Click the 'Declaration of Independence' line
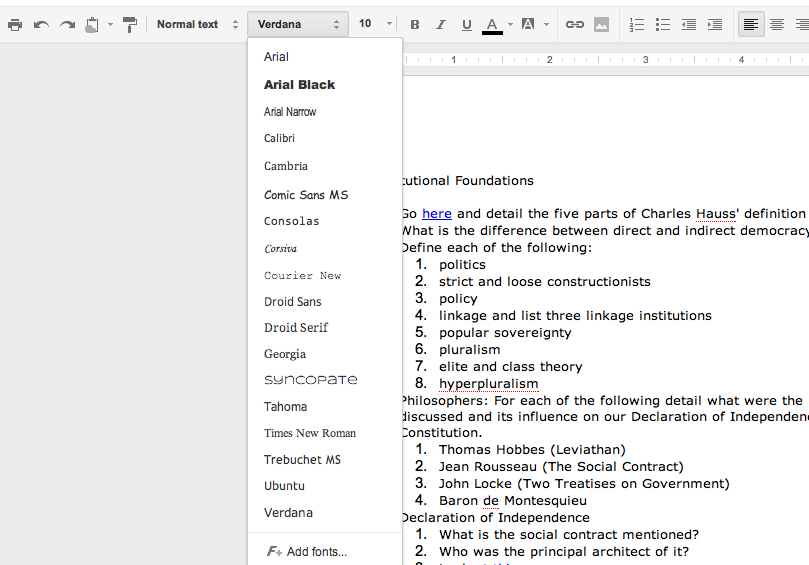Screen dimensions: 809x565 point(495,518)
